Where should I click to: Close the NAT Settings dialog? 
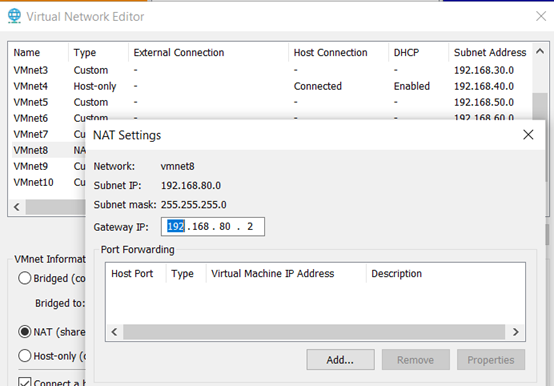pyautogui.click(x=528, y=135)
